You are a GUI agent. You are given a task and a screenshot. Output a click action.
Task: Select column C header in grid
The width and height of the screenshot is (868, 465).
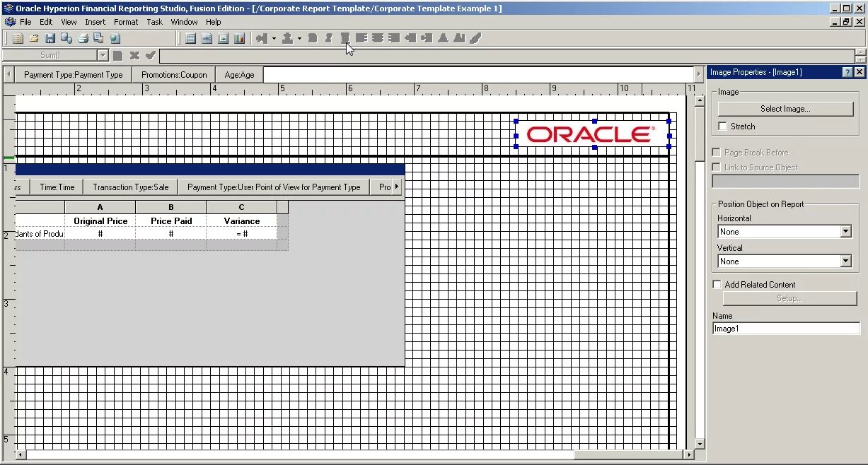[242, 207]
